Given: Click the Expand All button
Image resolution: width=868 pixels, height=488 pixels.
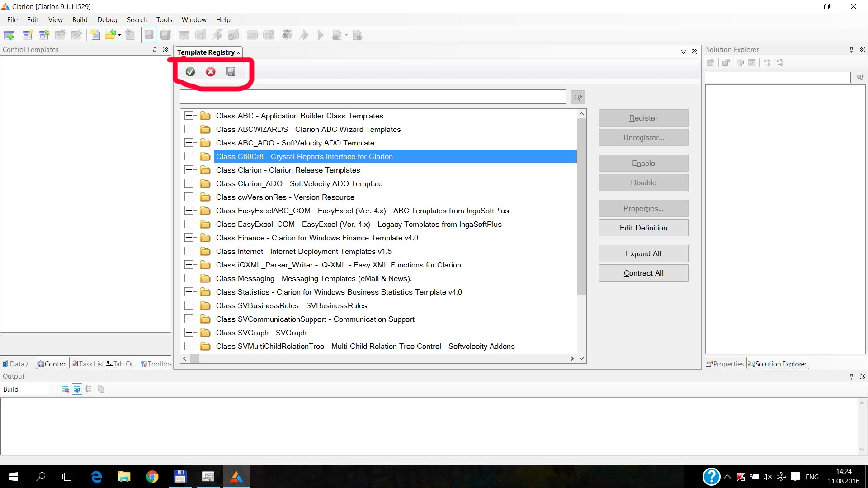Looking at the screenshot, I should click(x=643, y=253).
